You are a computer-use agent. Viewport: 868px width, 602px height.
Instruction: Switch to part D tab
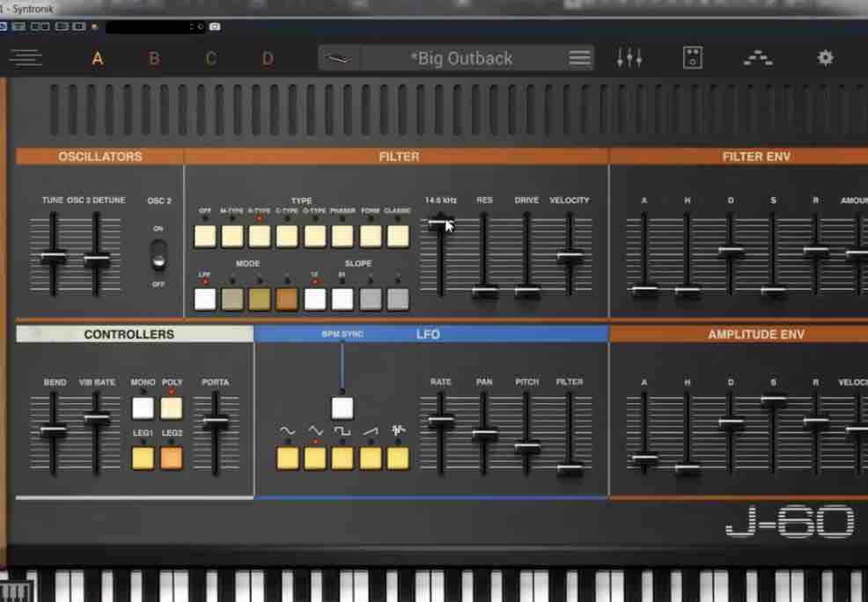(x=268, y=58)
